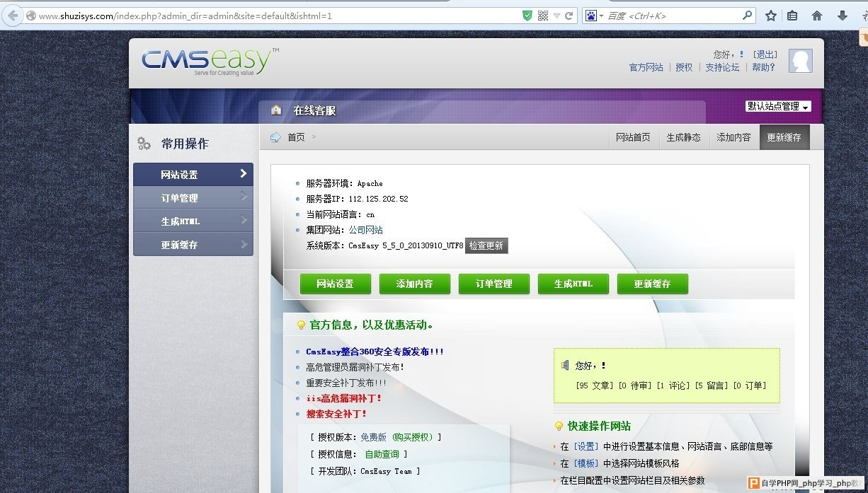Open the bookmarks list icon
This screenshot has height=493, width=868.
click(793, 16)
